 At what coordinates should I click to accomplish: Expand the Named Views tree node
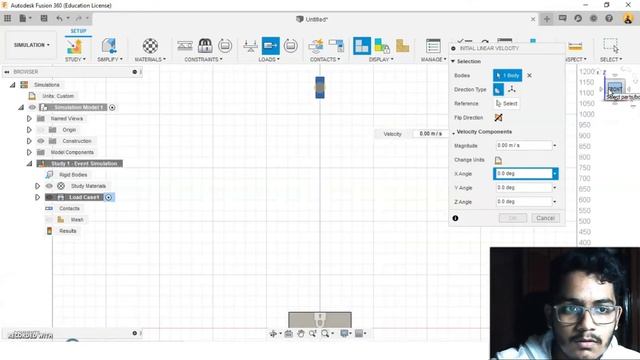pos(29,118)
